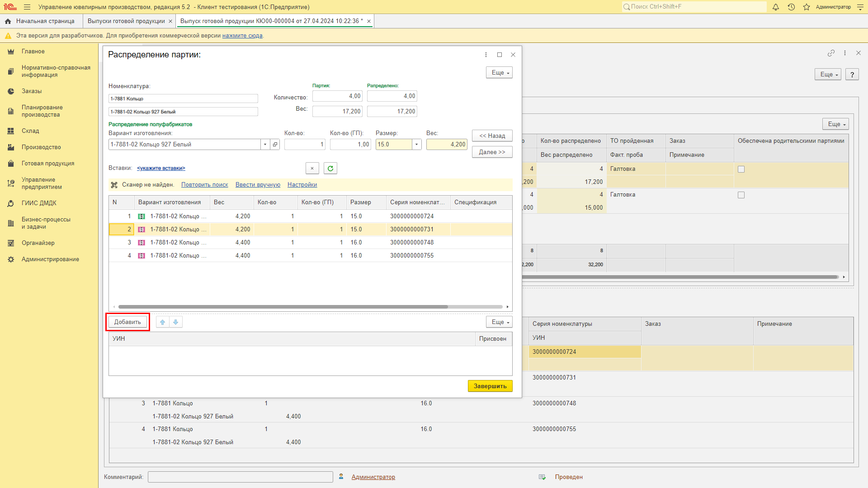This screenshot has height=488, width=868.
Task: Click укажите вставки link
Action: [161, 168]
